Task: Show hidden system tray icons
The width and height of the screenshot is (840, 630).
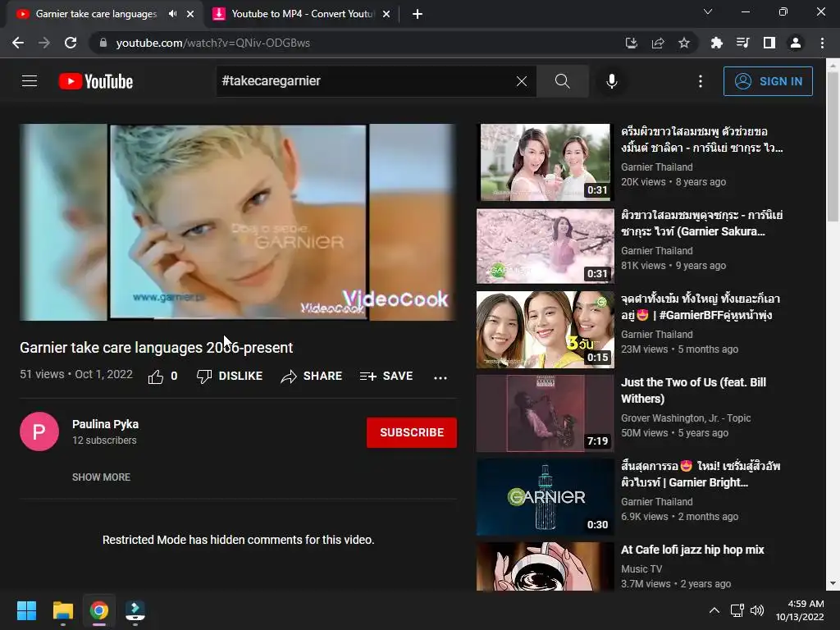Action: [x=714, y=610]
